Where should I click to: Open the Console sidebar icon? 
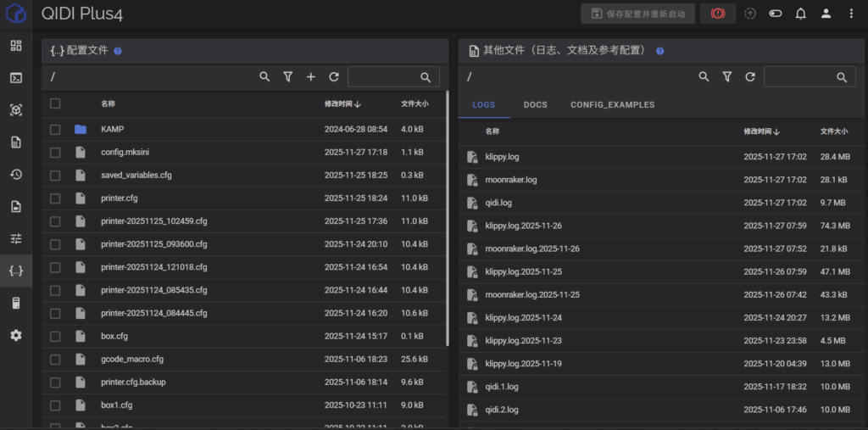click(x=16, y=78)
